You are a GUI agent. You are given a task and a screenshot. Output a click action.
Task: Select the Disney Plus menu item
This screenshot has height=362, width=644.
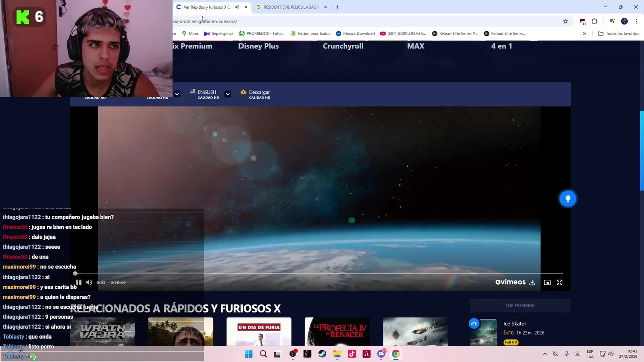(x=258, y=46)
